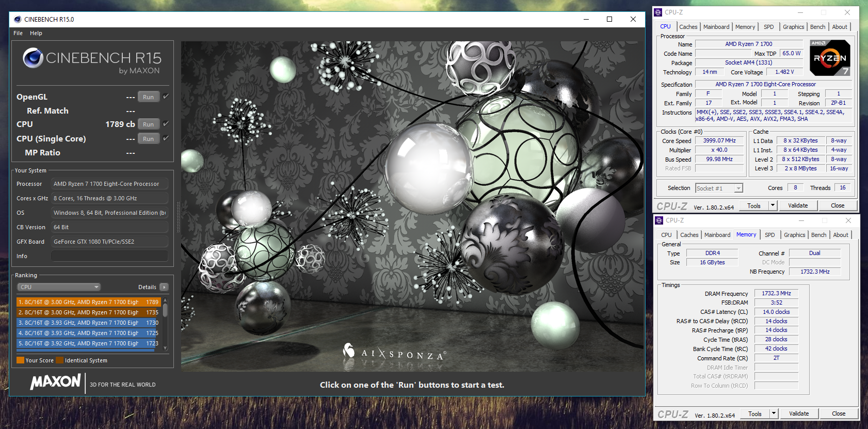The height and width of the screenshot is (429, 868).
Task: Toggle the CPU (Single Core) test checkbox
Action: pos(166,138)
